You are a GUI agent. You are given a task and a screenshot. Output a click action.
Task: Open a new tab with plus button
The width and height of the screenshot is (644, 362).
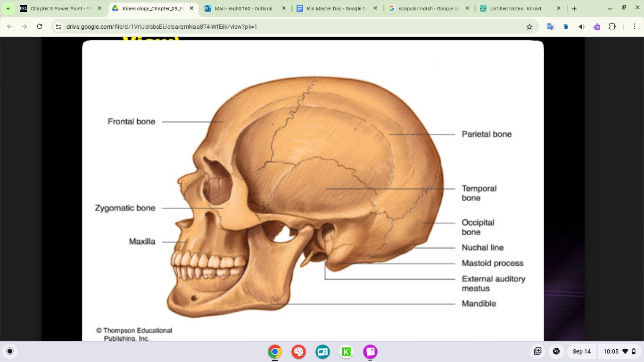[574, 8]
